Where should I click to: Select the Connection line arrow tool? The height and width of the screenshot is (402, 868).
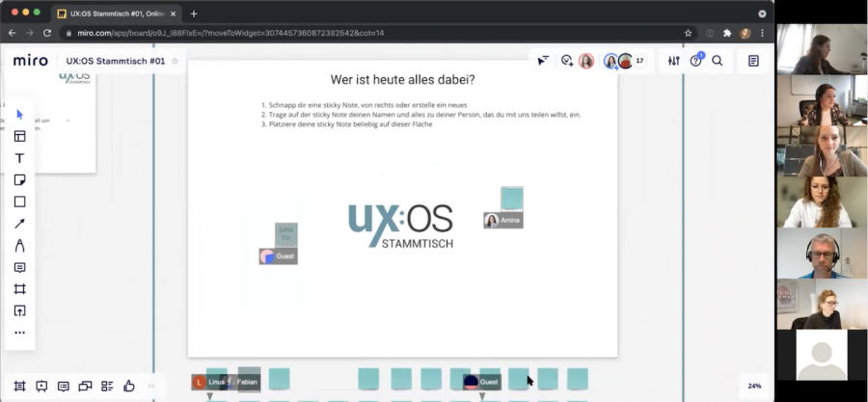pyautogui.click(x=19, y=224)
